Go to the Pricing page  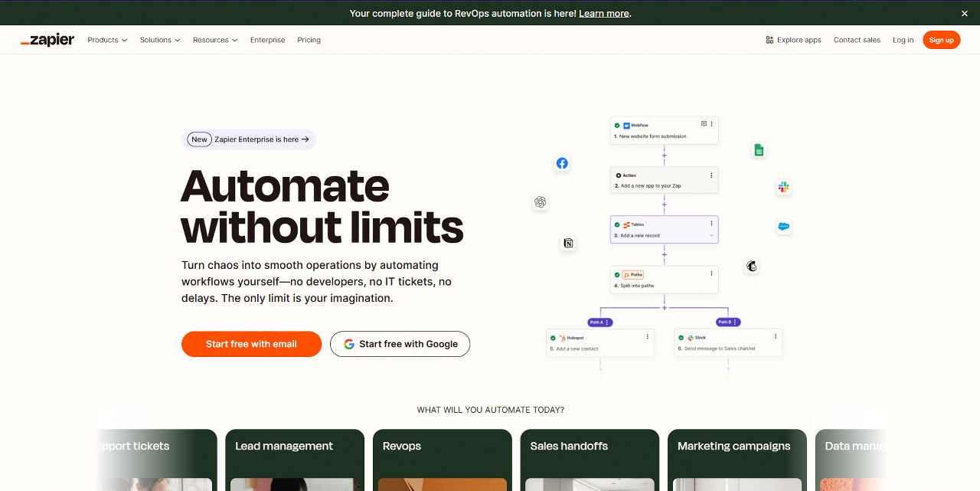pos(309,40)
